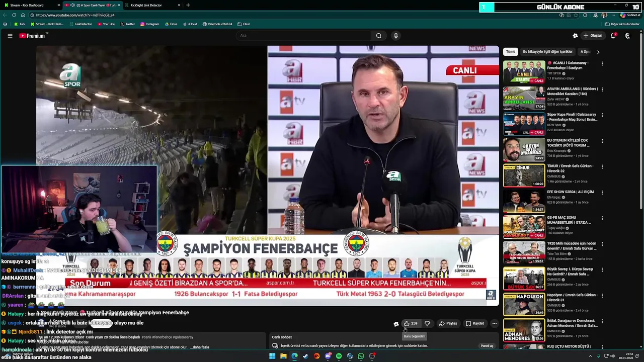The width and height of the screenshot is (644, 362).
Task: Click the Paylaş share button
Action: click(448, 323)
